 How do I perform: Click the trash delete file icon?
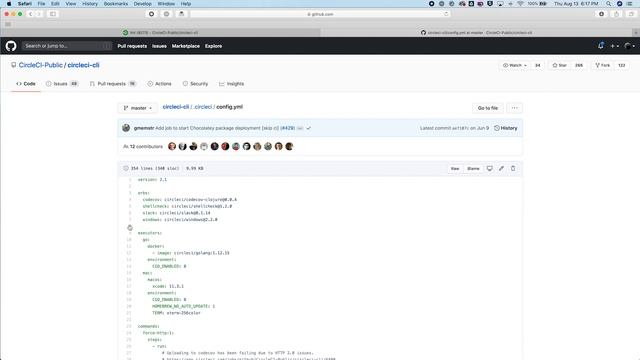(513, 169)
